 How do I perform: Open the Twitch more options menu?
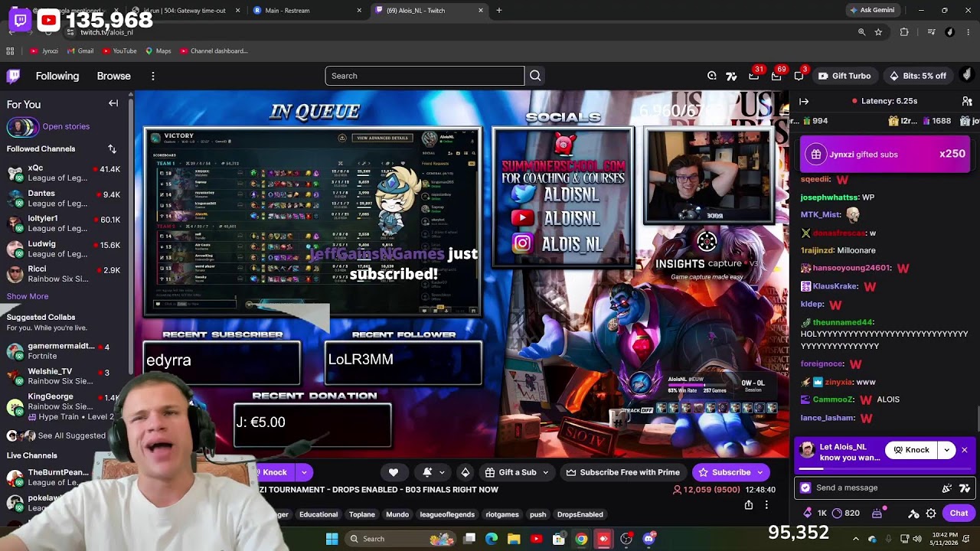pyautogui.click(x=153, y=76)
